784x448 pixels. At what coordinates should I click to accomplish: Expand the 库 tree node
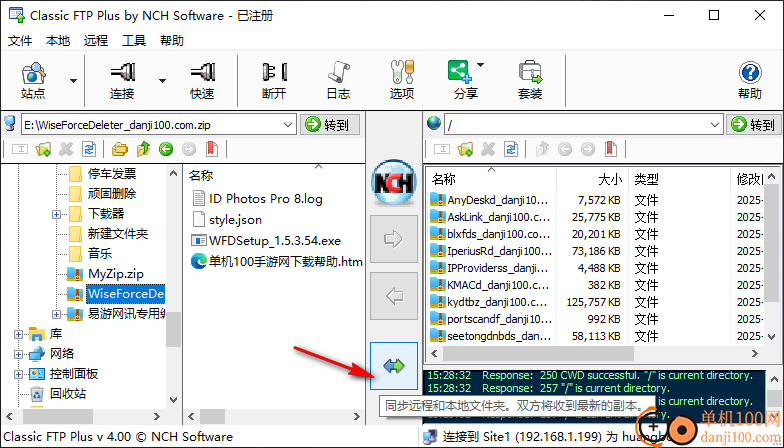coord(18,334)
